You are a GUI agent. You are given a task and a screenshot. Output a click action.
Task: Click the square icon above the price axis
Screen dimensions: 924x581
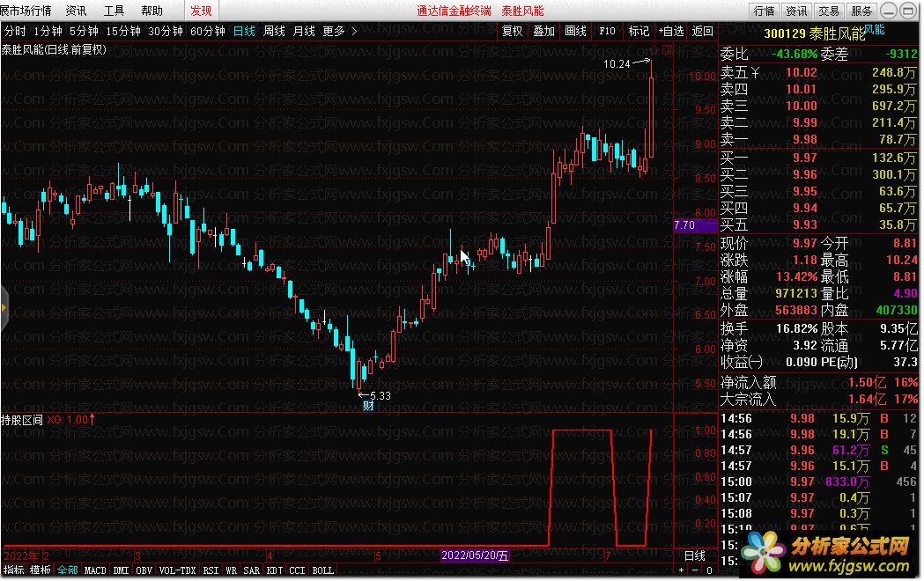pyautogui.click(x=667, y=50)
